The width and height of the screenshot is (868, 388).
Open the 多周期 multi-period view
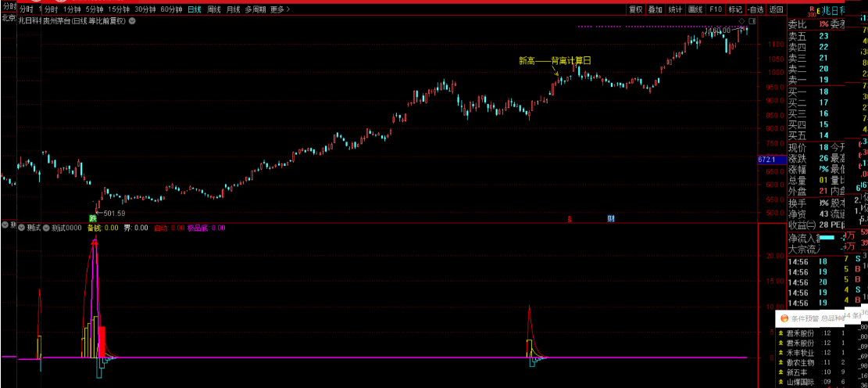pos(255,9)
